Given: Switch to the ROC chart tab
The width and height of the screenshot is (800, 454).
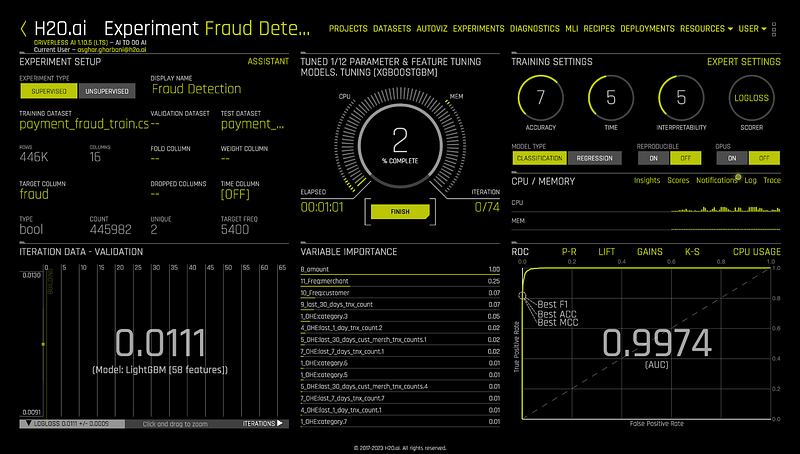Looking at the screenshot, I should click(520, 251).
